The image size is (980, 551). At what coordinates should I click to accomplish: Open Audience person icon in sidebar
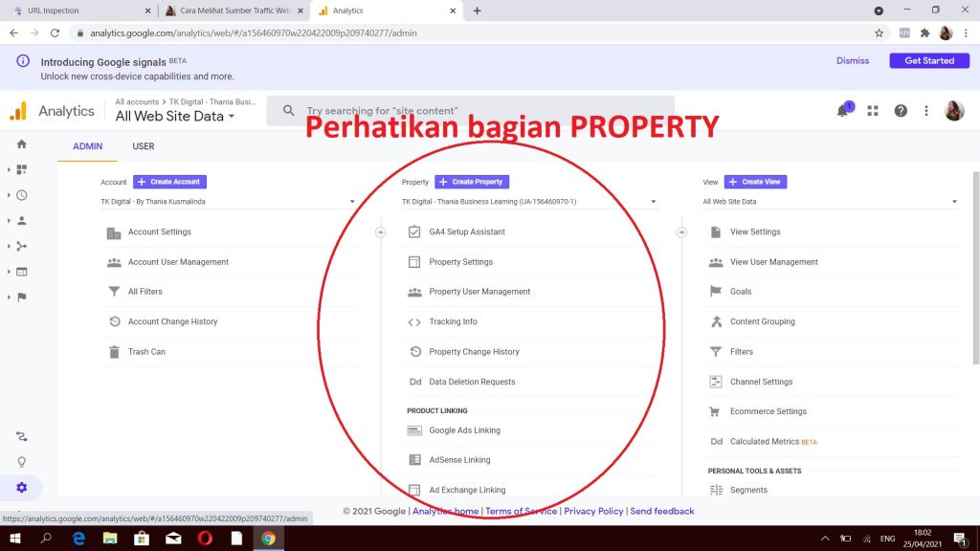click(22, 221)
